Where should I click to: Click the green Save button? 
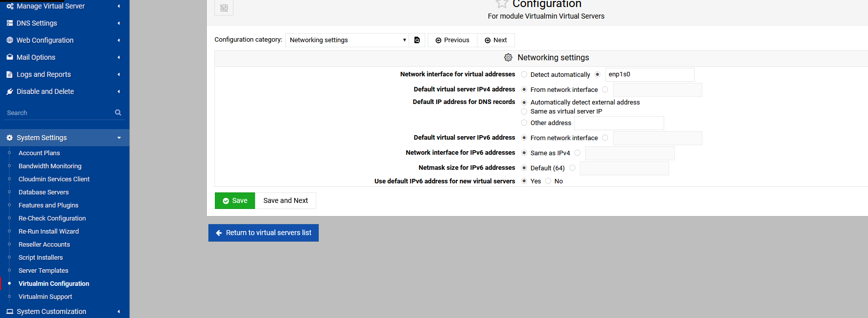pyautogui.click(x=235, y=201)
